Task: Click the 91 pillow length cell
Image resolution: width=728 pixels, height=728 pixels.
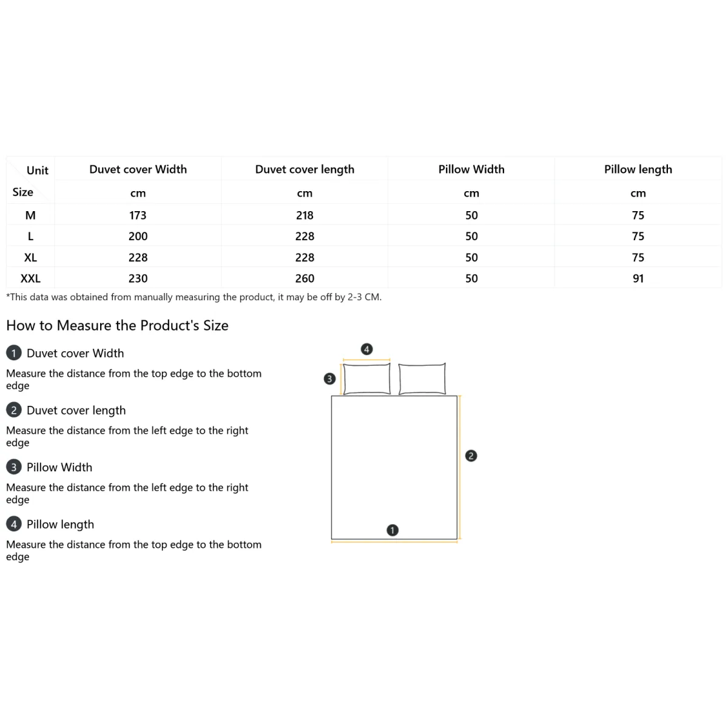Action: (x=638, y=278)
